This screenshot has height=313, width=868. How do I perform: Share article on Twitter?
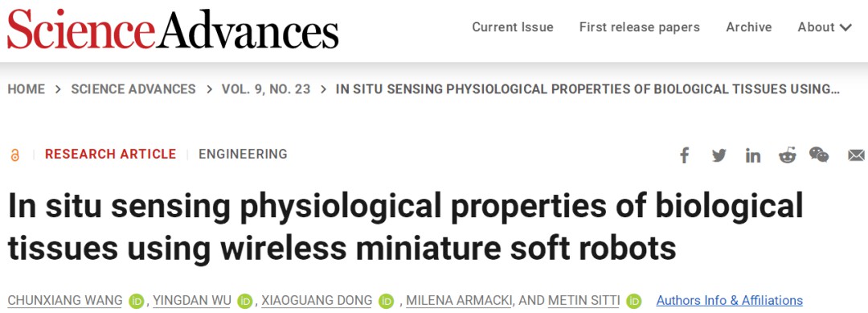click(719, 155)
